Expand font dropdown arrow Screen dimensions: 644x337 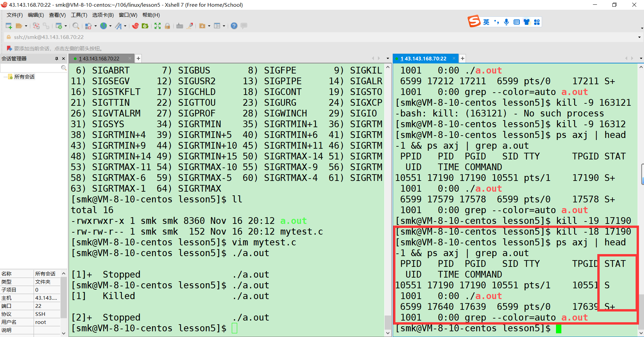125,26
